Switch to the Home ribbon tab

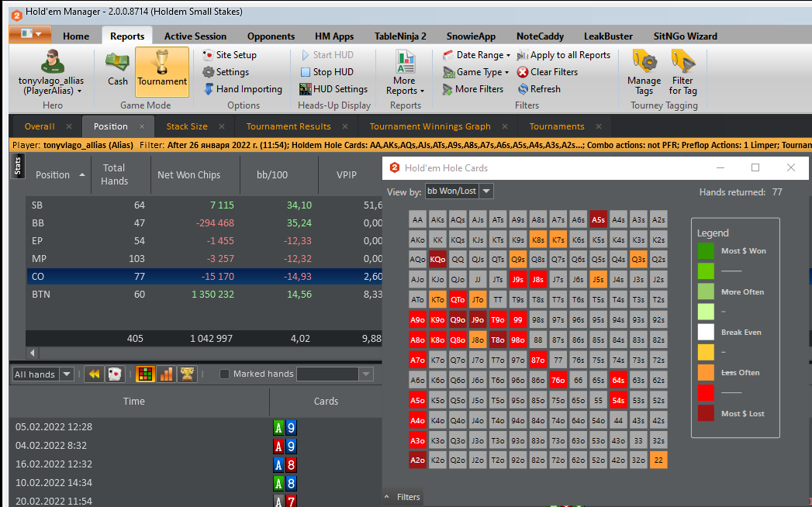click(76, 36)
